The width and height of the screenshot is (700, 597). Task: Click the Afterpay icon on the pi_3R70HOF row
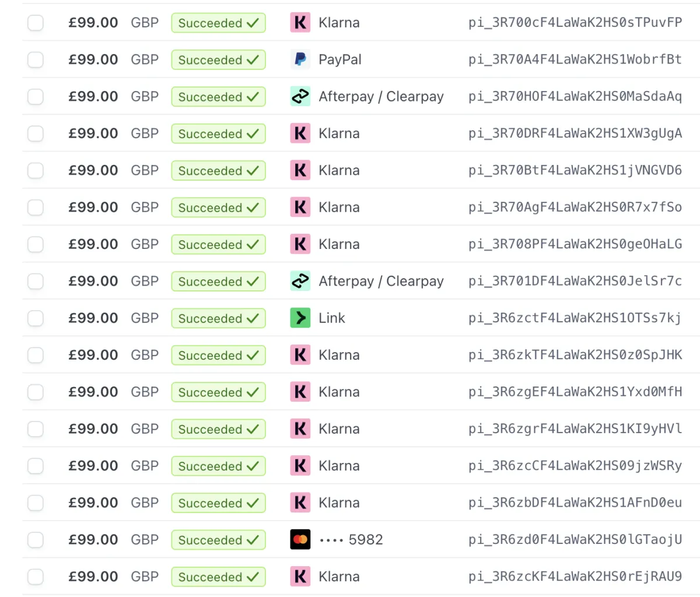pos(300,96)
